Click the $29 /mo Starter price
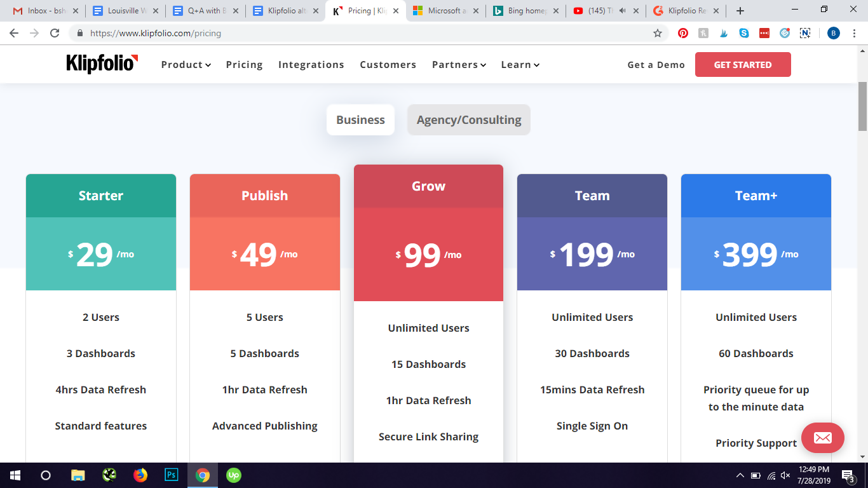 (101, 254)
